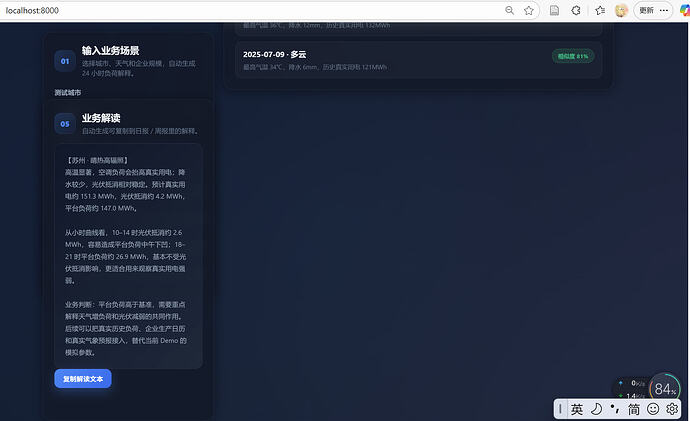Click the IME toolbar drag handle

pyautogui.click(x=560, y=409)
